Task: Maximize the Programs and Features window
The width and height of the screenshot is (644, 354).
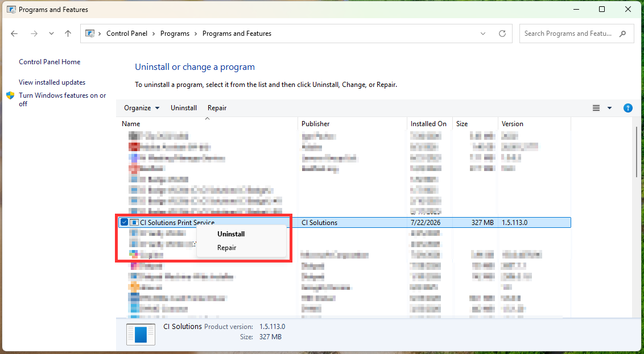Action: pyautogui.click(x=602, y=10)
